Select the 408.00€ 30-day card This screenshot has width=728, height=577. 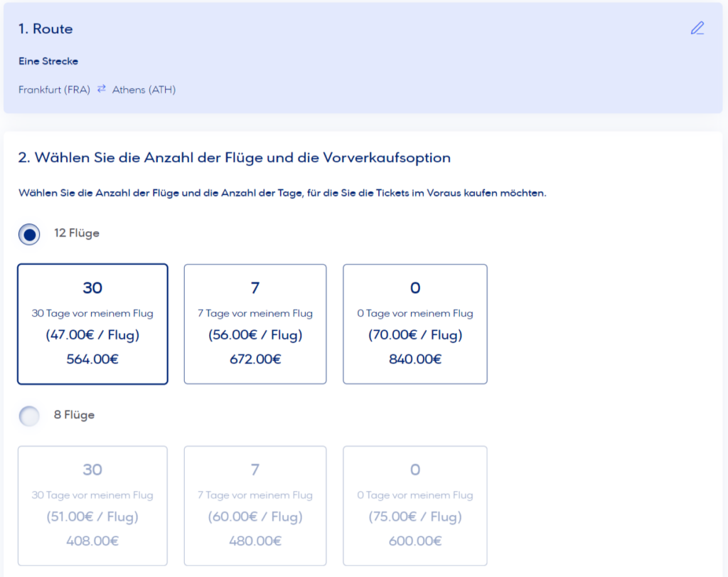point(92,505)
